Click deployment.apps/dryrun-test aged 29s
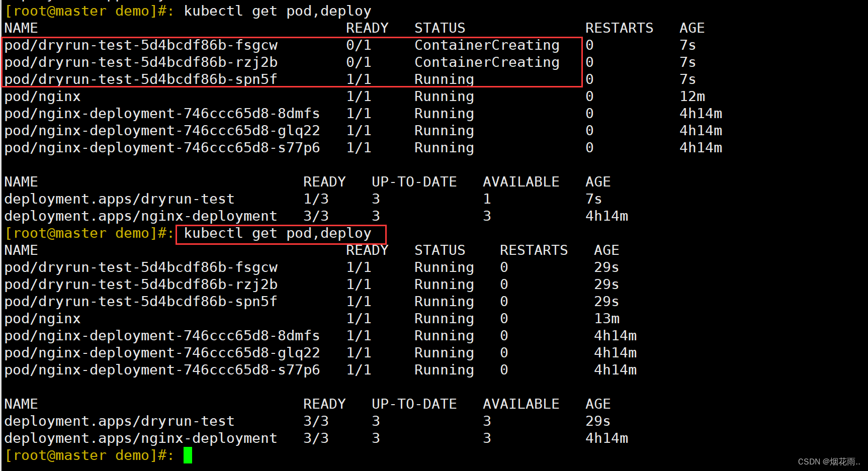The image size is (868, 471). click(x=119, y=421)
